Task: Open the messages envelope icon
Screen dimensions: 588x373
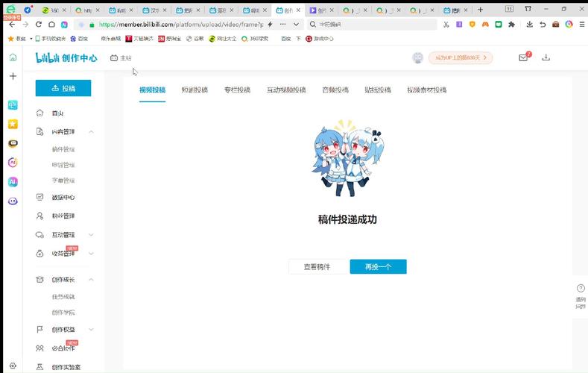Action: pyautogui.click(x=523, y=57)
